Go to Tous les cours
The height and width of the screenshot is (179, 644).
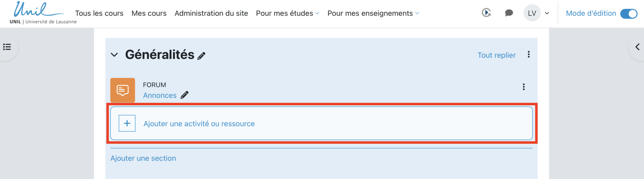click(99, 13)
